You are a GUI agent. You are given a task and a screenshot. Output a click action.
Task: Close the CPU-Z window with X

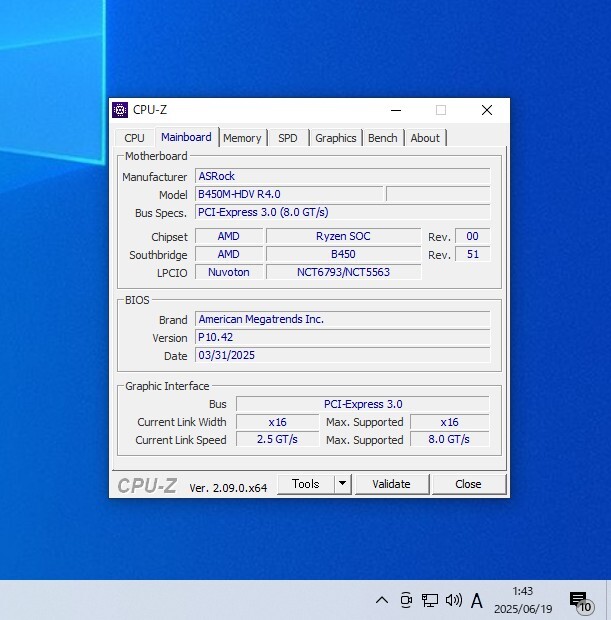point(487,110)
